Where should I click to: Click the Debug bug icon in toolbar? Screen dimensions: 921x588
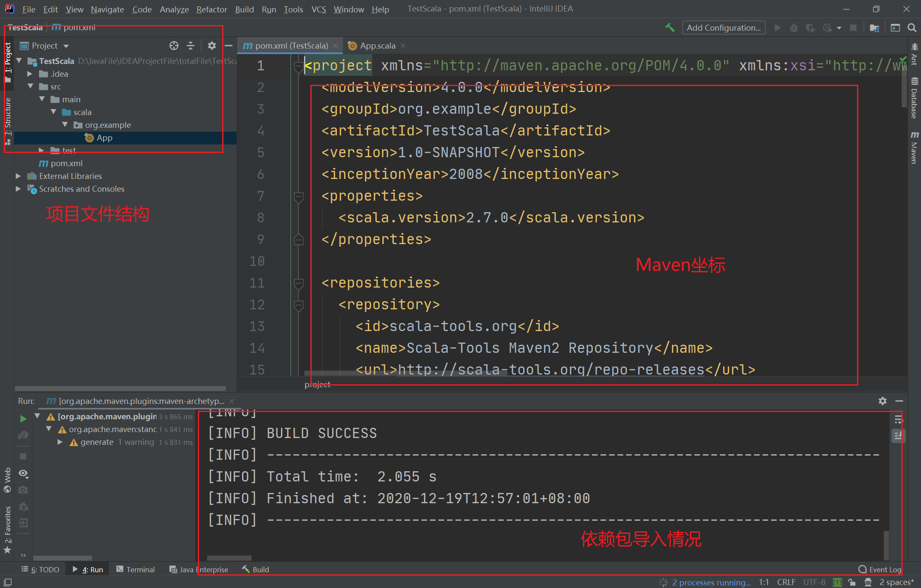pyautogui.click(x=794, y=28)
